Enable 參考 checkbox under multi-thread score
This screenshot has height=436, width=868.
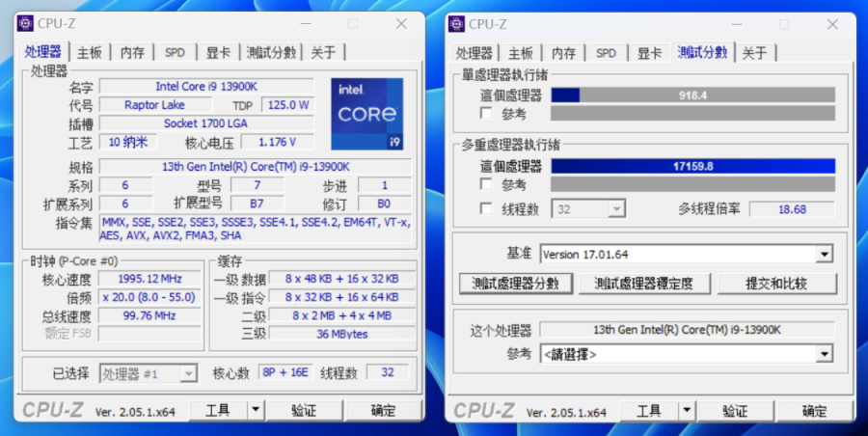pos(486,184)
